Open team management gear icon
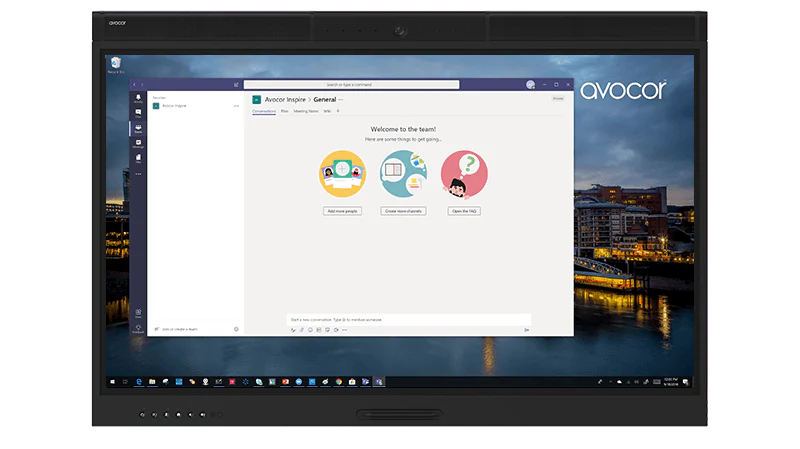Image resolution: width=800 pixels, height=449 pixels. (236, 329)
